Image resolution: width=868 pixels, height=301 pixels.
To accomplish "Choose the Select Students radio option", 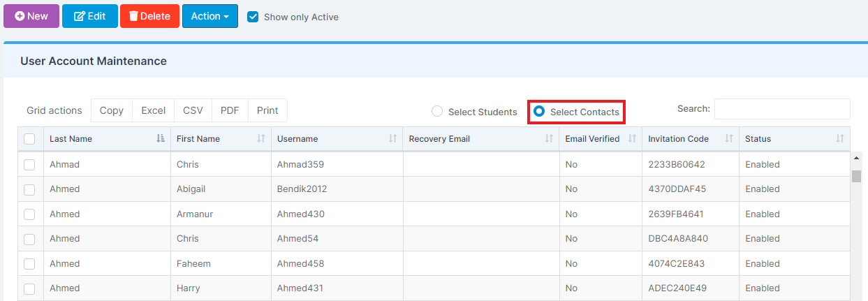I will (x=437, y=112).
